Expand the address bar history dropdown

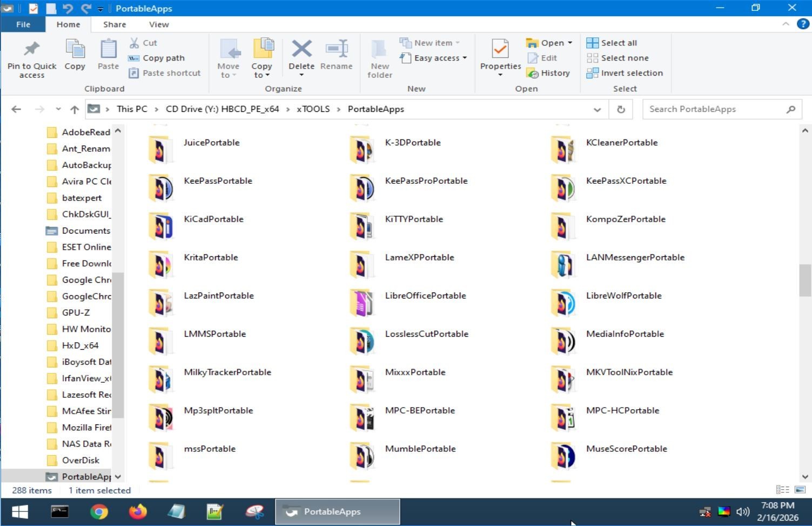coord(597,109)
